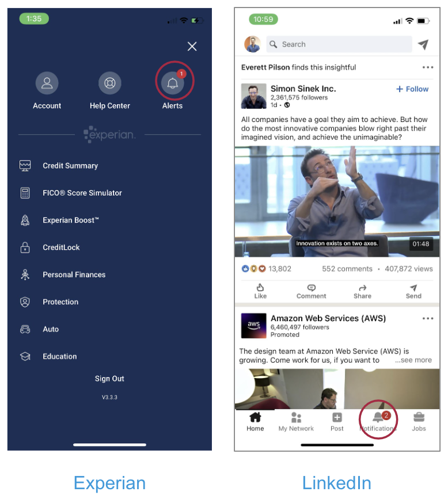Tap 407,872 views text

click(408, 269)
